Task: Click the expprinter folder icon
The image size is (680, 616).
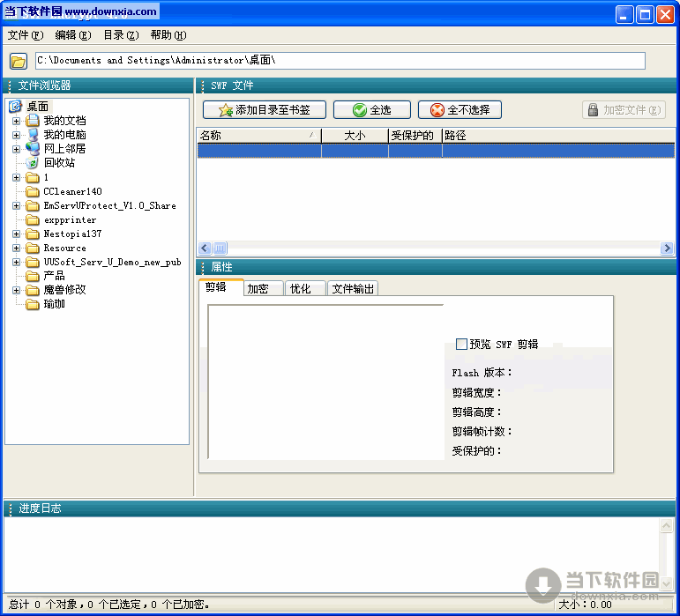Action: click(33, 219)
